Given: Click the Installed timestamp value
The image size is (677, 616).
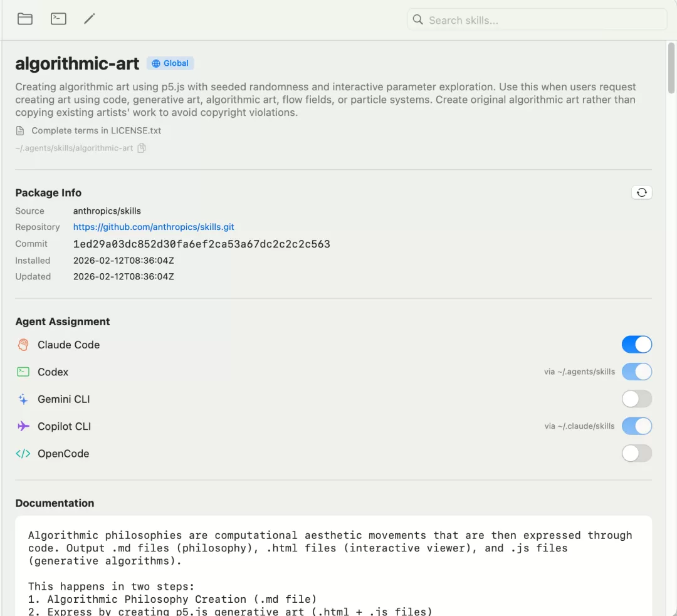Looking at the screenshot, I should click(123, 260).
